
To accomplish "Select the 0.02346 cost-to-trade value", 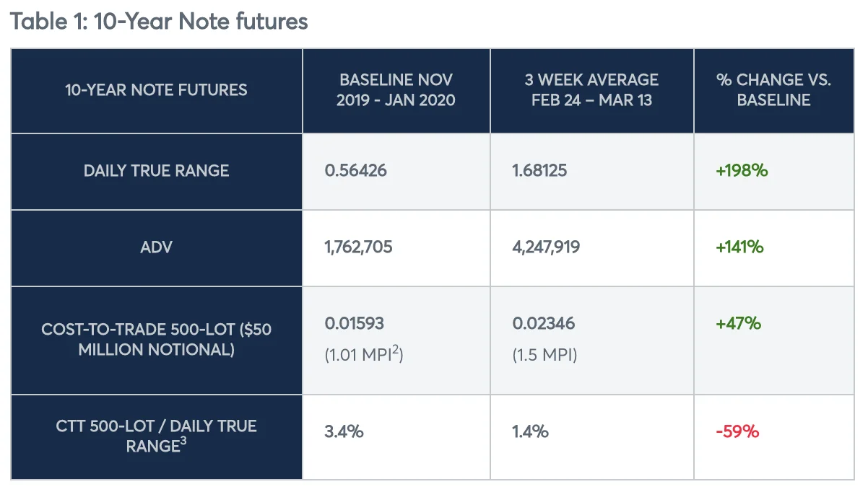I will coord(544,323).
